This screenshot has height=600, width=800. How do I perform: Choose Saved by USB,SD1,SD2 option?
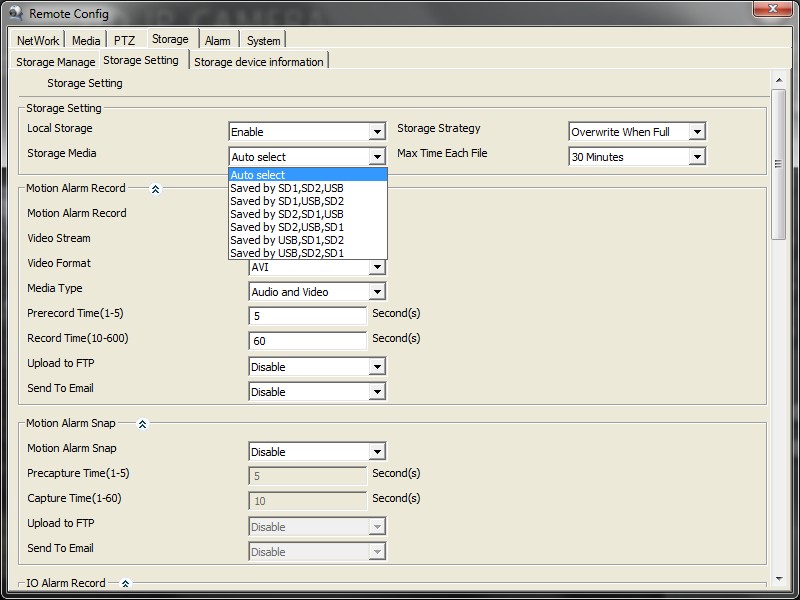pyautogui.click(x=308, y=240)
